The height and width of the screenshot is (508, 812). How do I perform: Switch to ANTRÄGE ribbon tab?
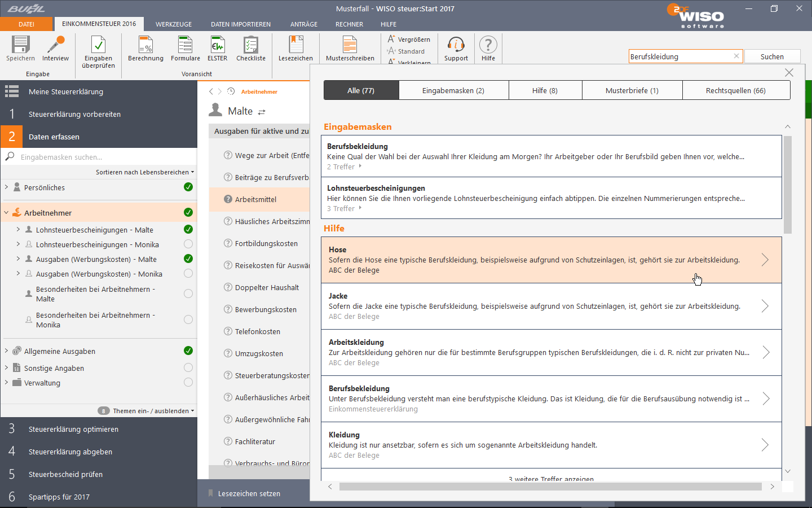point(304,24)
